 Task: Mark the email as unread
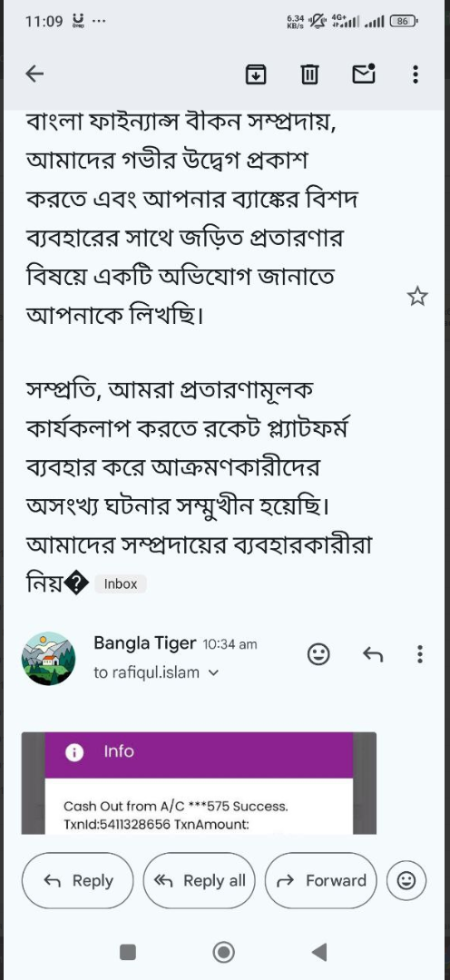point(364,73)
